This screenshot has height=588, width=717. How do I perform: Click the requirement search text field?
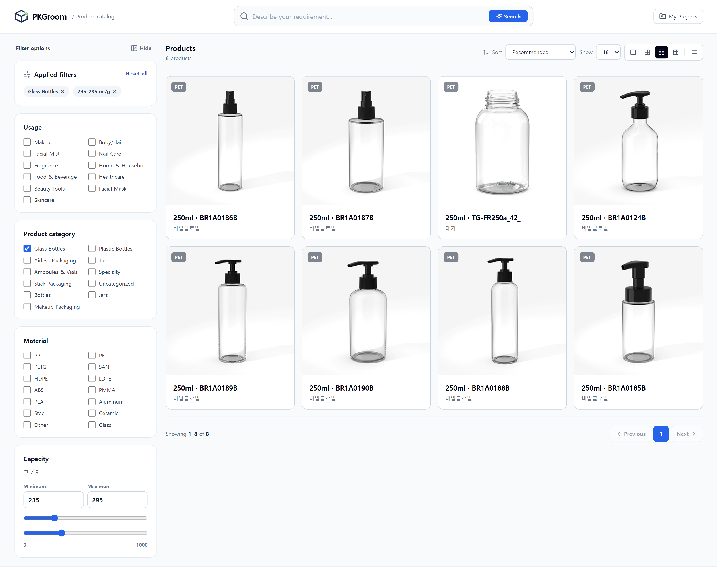point(368,16)
